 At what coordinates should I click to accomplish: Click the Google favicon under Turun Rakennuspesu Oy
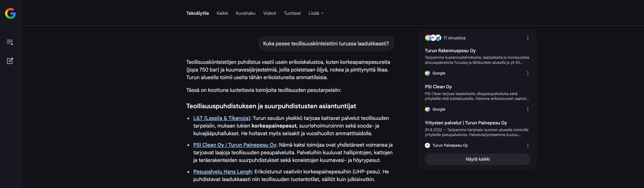pyautogui.click(x=427, y=73)
